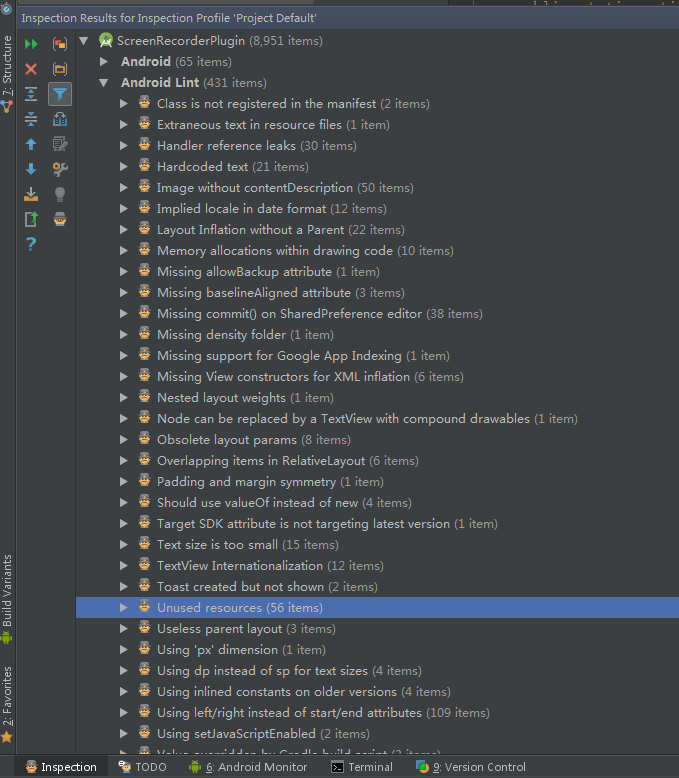
Task: Open the Version Control tab
Action: (471, 767)
